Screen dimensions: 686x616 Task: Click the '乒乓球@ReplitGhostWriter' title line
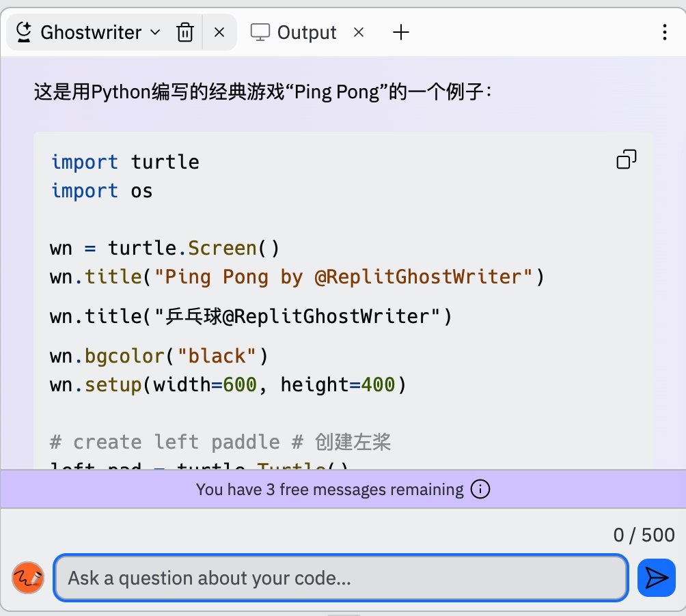(x=251, y=316)
